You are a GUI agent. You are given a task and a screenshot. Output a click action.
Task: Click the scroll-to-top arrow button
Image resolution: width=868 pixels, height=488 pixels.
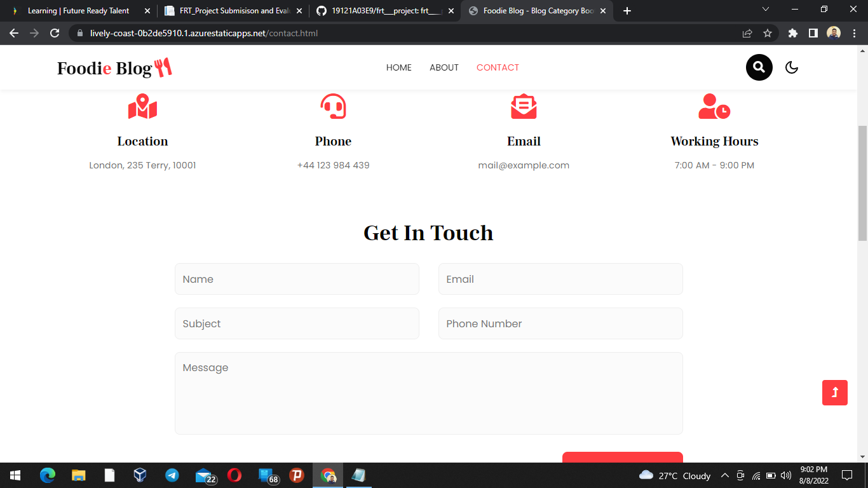(834, 392)
